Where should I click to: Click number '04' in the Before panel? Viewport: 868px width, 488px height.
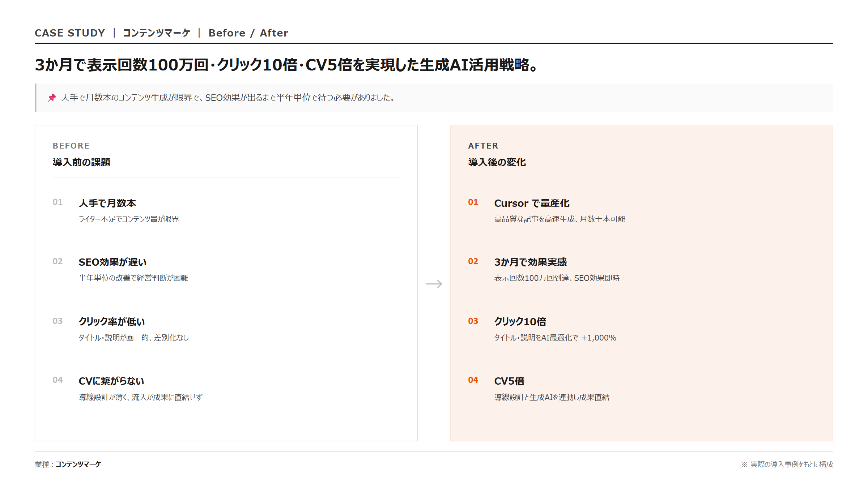pos(58,380)
